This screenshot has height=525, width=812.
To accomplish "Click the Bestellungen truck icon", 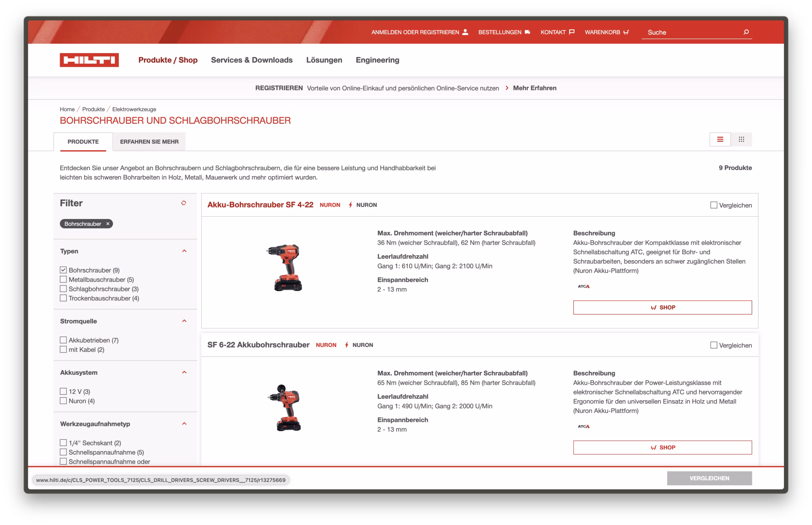I will (527, 32).
